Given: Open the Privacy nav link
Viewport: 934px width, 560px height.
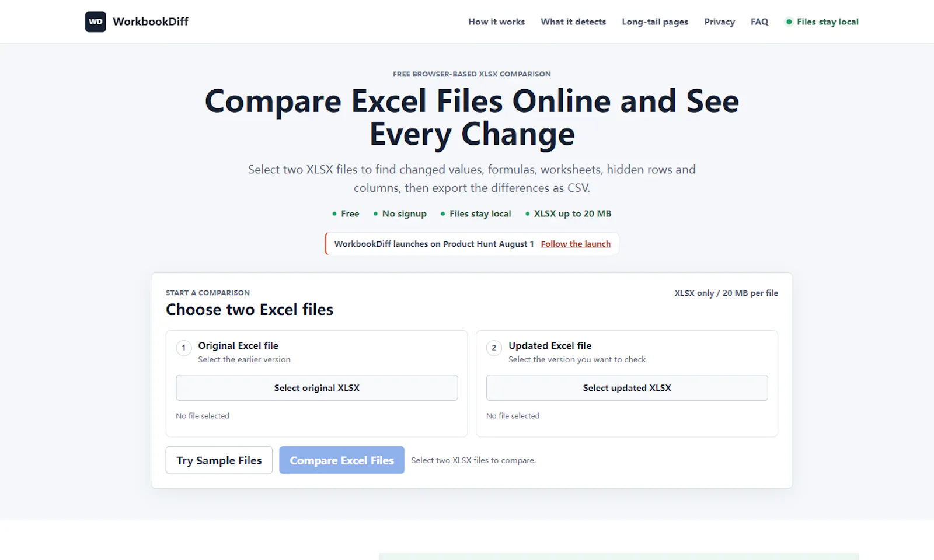Looking at the screenshot, I should [719, 22].
